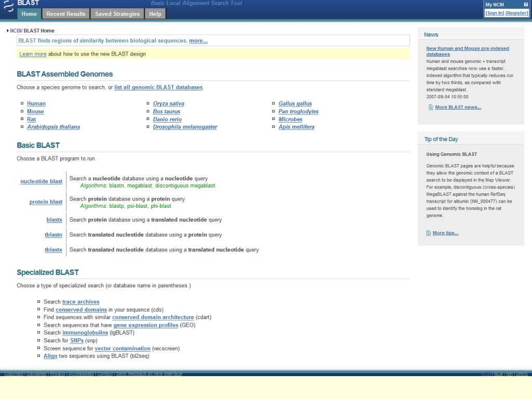Open the Learn more link
Image resolution: width=532 pixels, height=399 pixels.
(x=33, y=54)
